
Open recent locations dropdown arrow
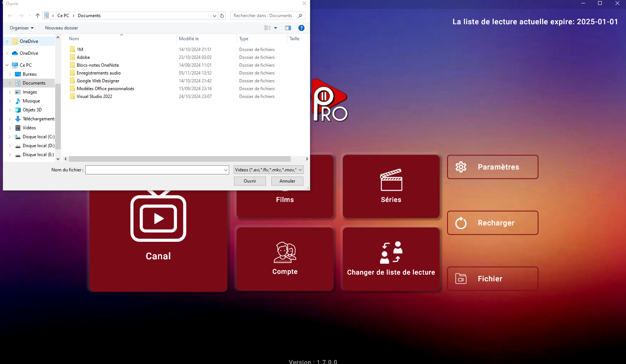(x=30, y=16)
